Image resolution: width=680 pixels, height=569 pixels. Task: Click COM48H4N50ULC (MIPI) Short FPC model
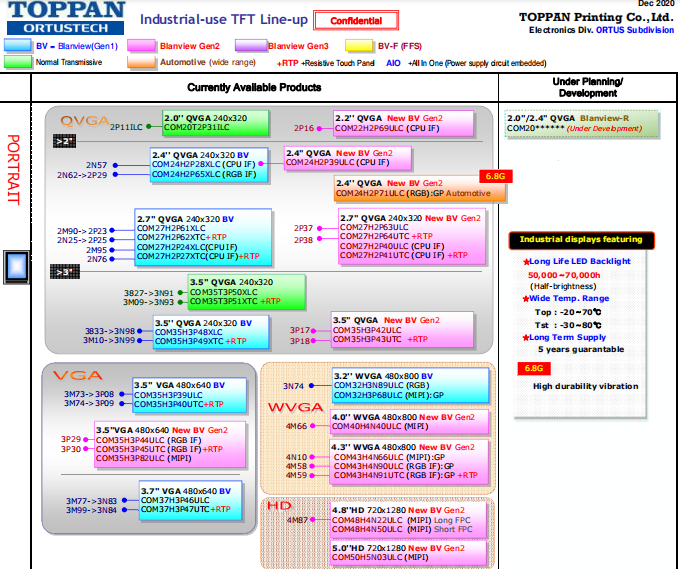tap(402, 530)
